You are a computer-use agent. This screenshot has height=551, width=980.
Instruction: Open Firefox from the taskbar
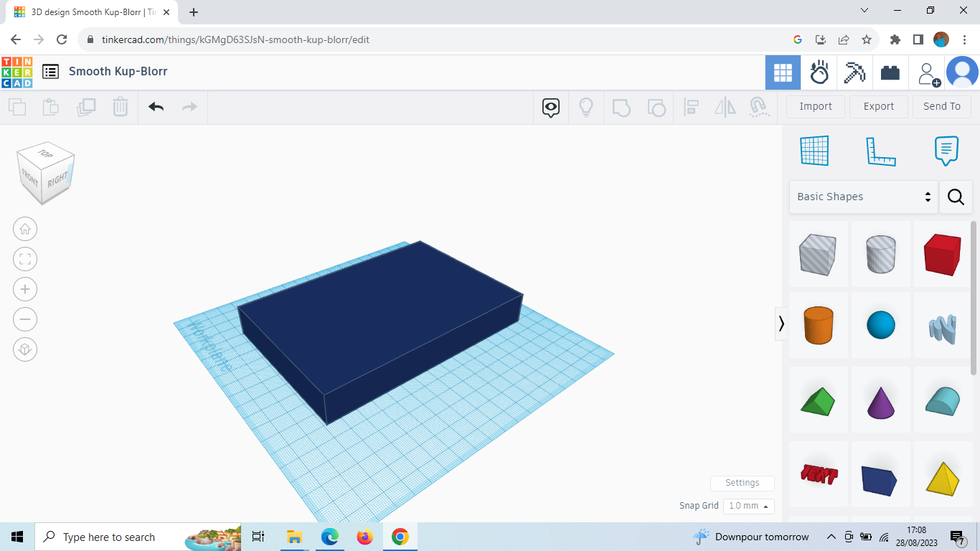pos(364,536)
